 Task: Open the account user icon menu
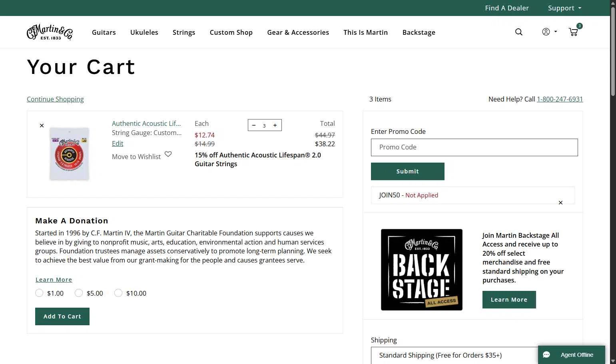click(x=546, y=32)
